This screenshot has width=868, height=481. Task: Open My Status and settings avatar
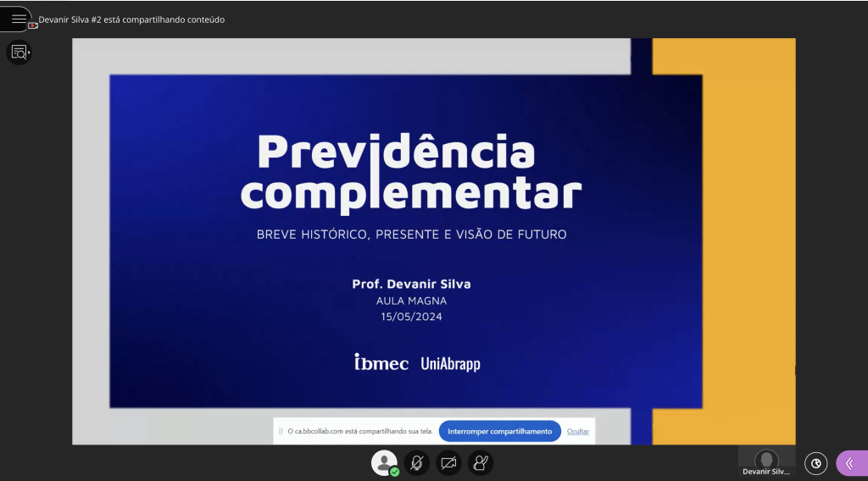(384, 462)
